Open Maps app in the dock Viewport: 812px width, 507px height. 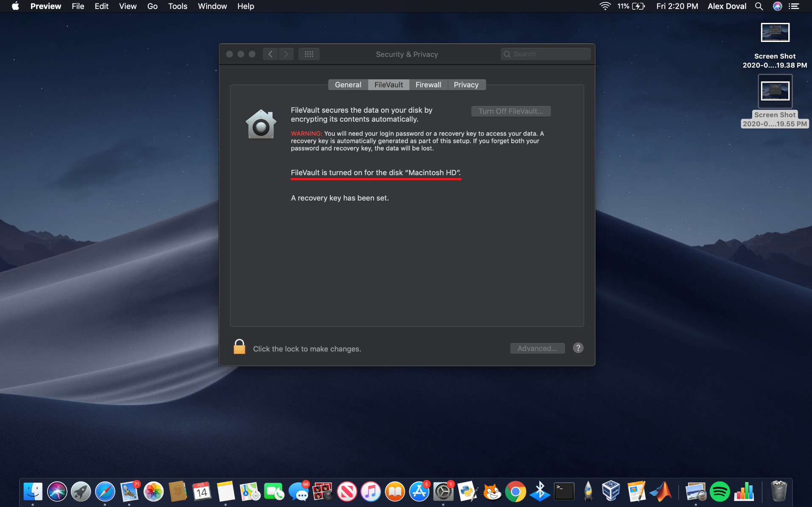point(249,492)
